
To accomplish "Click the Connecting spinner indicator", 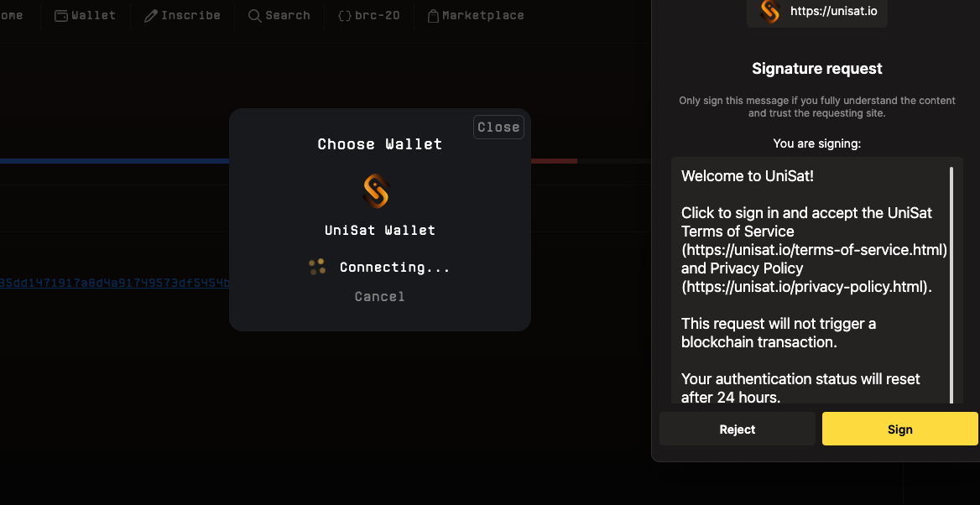I will coord(317,267).
